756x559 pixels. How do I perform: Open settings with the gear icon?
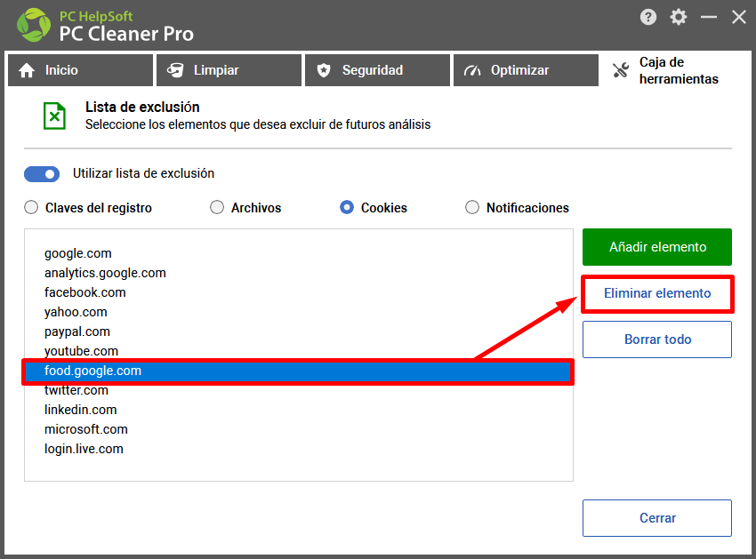pyautogui.click(x=679, y=18)
